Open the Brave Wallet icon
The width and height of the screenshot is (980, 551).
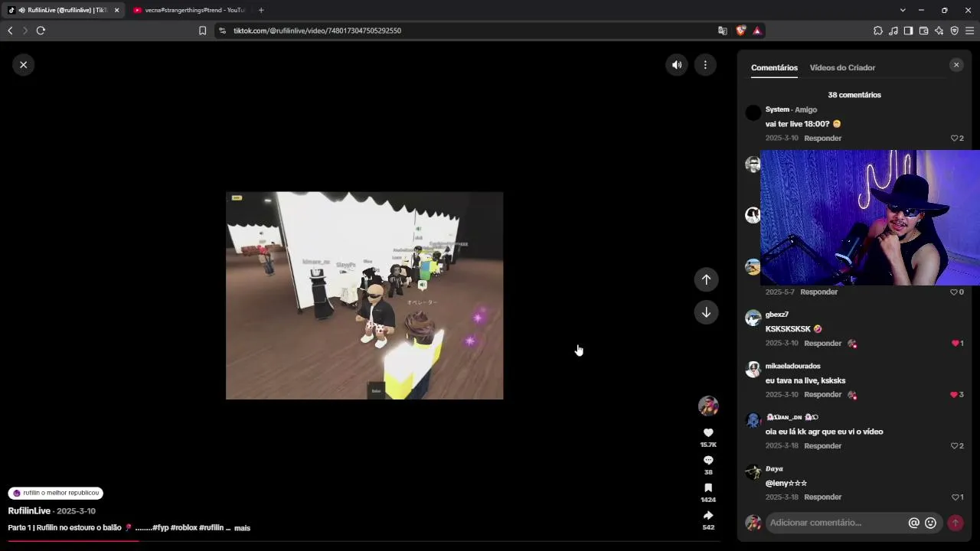tap(923, 31)
